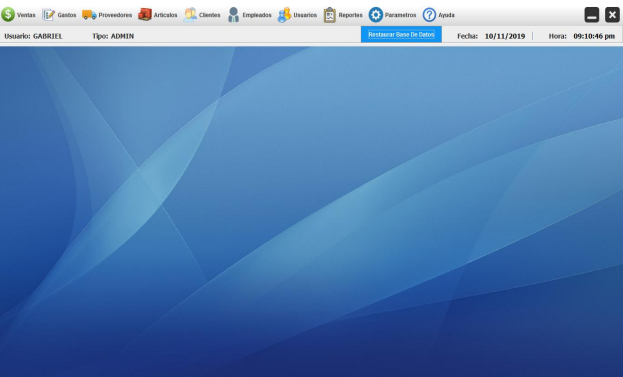Image resolution: width=623 pixels, height=377 pixels.
Task: Open Gastos via the notepad pencil icon
Action: coord(48,15)
